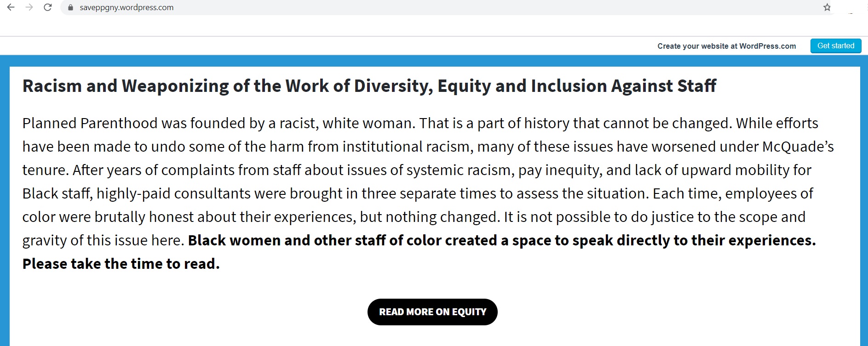The image size is (868, 346).
Task: Select the saveppgny.wordpress.com URL in address bar
Action: (x=126, y=7)
